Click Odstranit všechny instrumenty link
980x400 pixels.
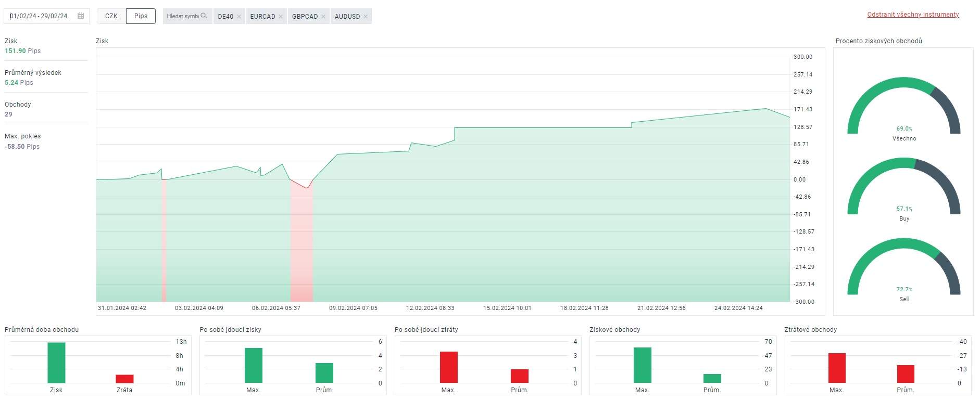pyautogui.click(x=913, y=15)
